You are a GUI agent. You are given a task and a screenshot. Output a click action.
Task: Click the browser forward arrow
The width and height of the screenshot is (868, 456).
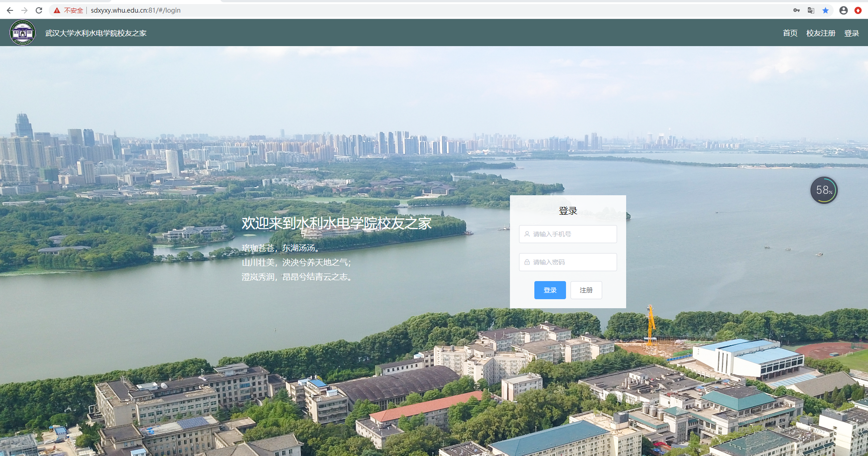click(x=24, y=10)
